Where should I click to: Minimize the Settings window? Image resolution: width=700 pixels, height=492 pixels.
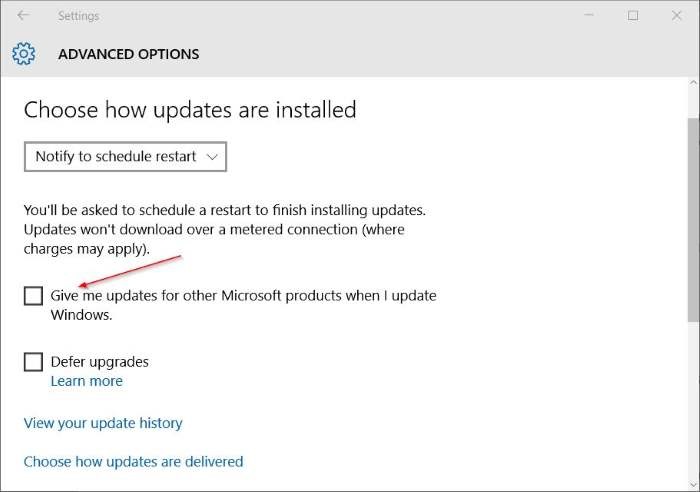tap(589, 15)
